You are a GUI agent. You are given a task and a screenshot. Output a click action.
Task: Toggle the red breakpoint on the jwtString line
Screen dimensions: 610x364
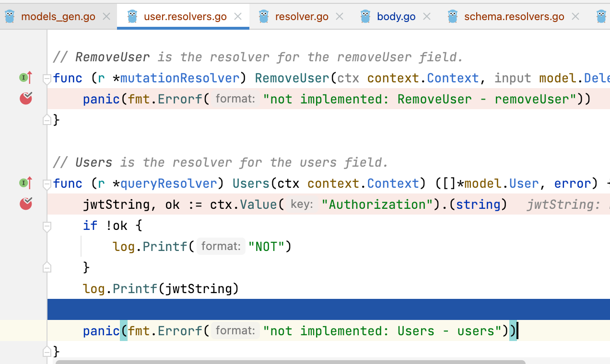pos(26,204)
